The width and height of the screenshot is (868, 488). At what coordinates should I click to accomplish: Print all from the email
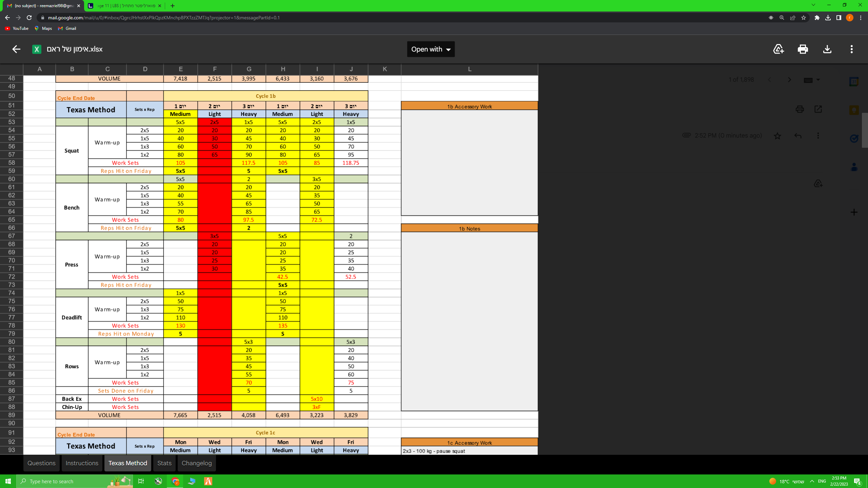800,109
